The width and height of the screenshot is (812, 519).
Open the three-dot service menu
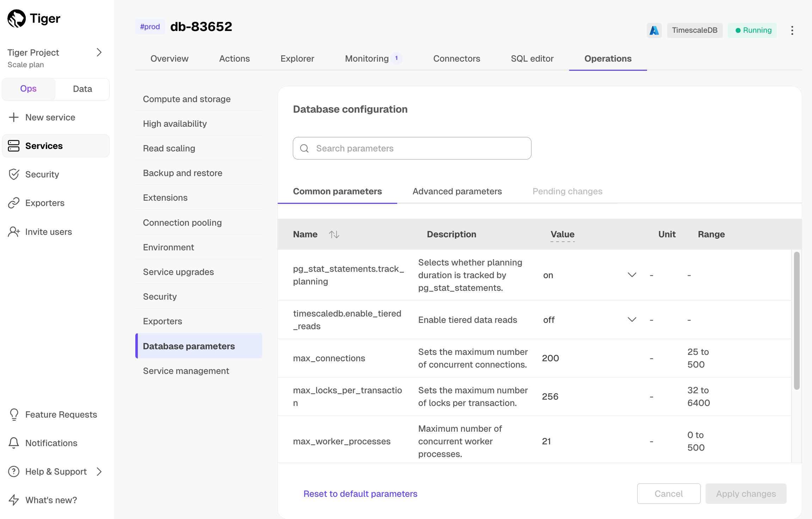792,30
